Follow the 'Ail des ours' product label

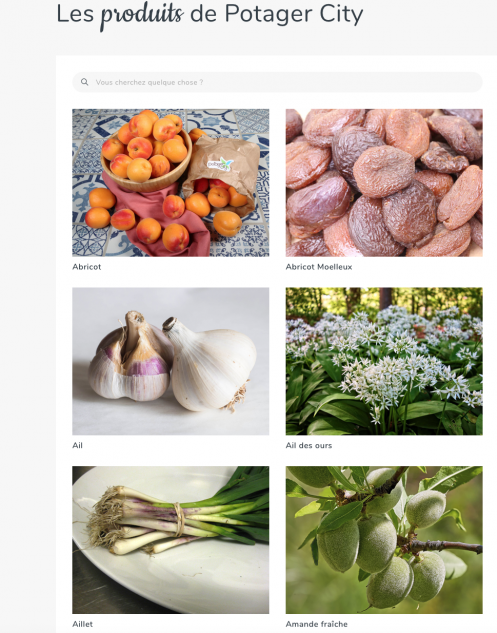[x=309, y=445]
